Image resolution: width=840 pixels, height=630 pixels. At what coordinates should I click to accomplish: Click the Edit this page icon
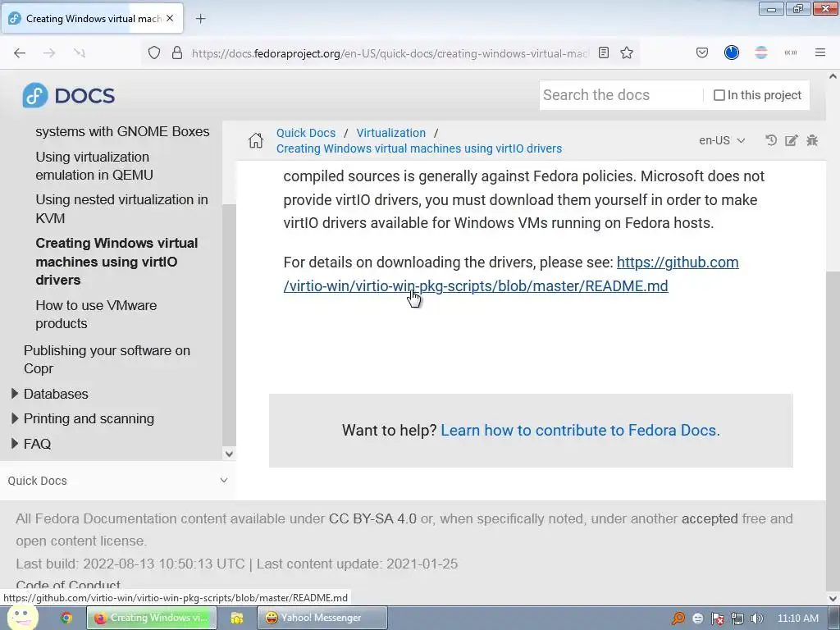792,140
